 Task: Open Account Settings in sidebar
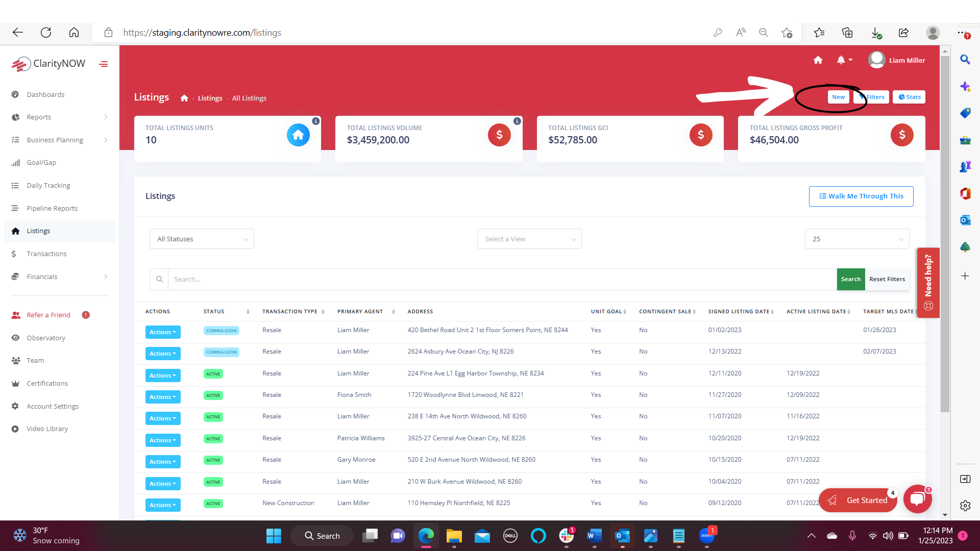click(x=53, y=406)
